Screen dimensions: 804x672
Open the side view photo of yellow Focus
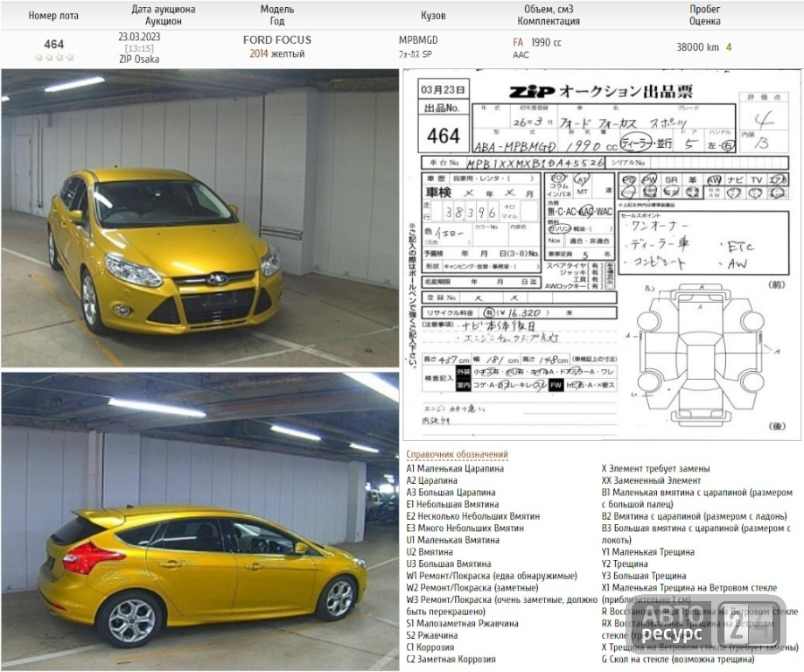(x=200, y=521)
